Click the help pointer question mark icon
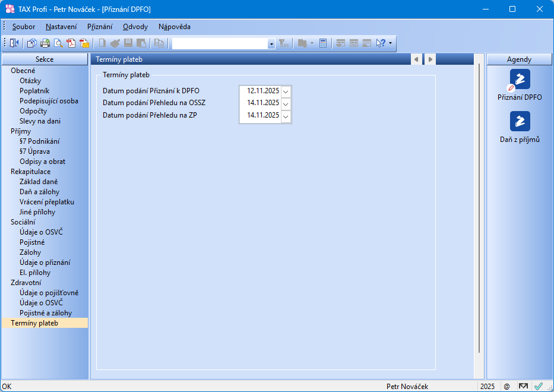The image size is (554, 392). point(381,43)
